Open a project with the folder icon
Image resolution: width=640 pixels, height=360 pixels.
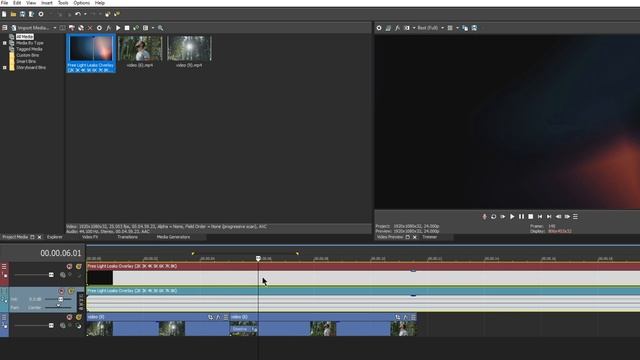tap(13, 14)
